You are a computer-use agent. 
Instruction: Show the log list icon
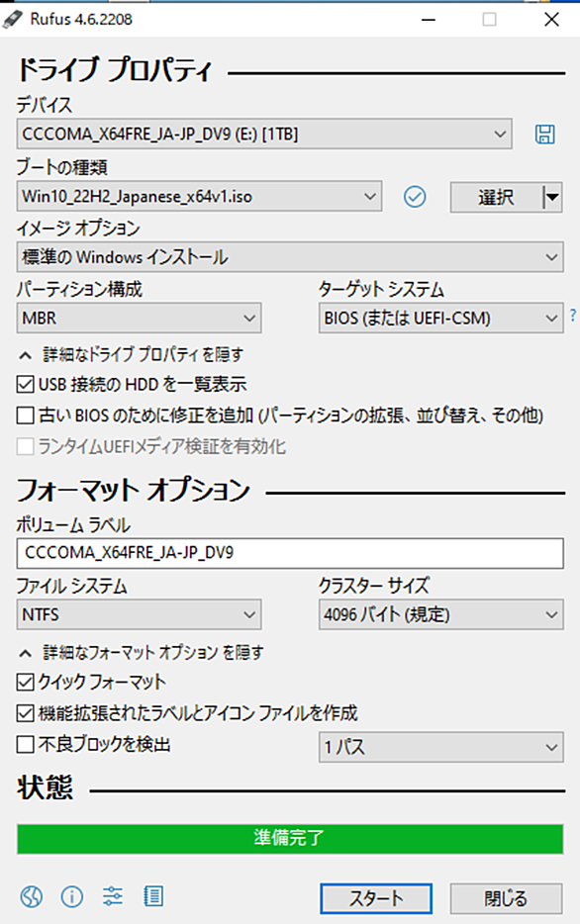click(x=153, y=896)
